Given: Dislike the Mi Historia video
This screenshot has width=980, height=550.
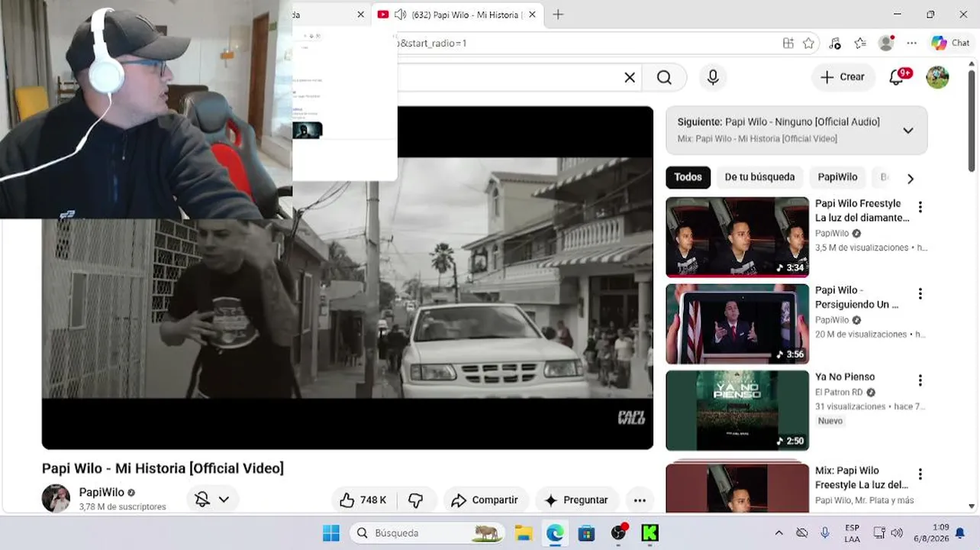Looking at the screenshot, I should pyautogui.click(x=416, y=500).
